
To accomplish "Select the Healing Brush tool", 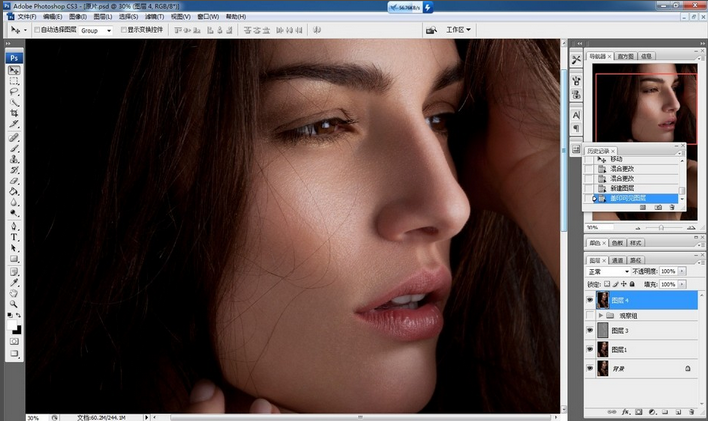I will (x=14, y=138).
